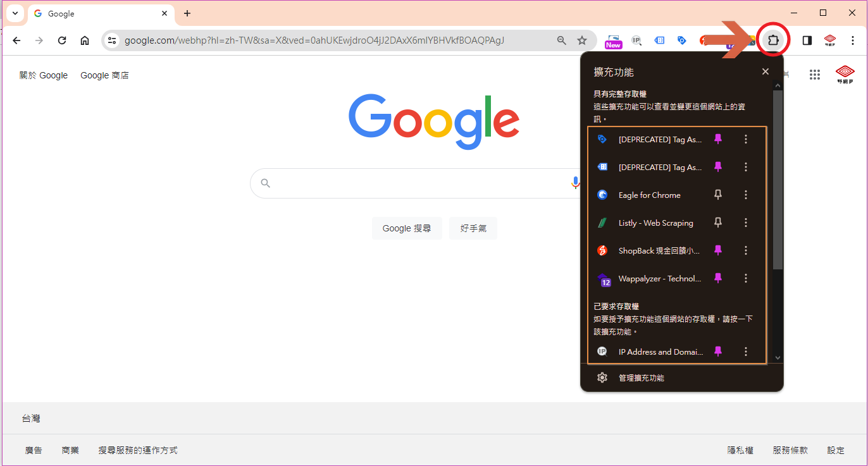Open the tab search dropdown arrow
Viewport: 868px width, 466px height.
click(15, 13)
